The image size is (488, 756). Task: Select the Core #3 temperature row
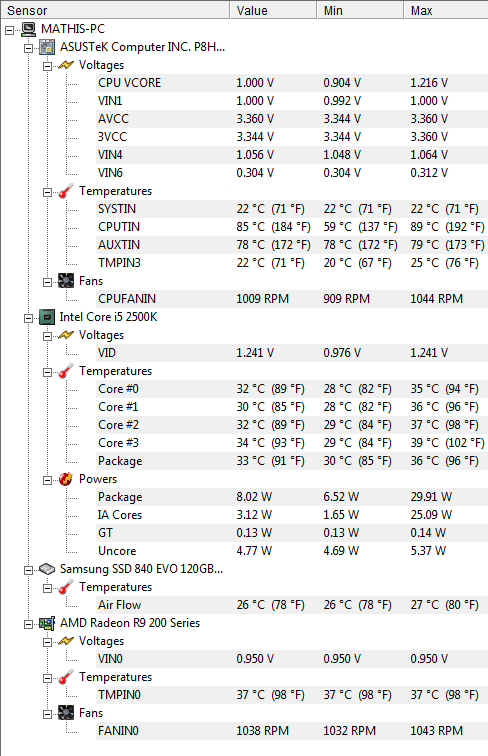pyautogui.click(x=292, y=443)
